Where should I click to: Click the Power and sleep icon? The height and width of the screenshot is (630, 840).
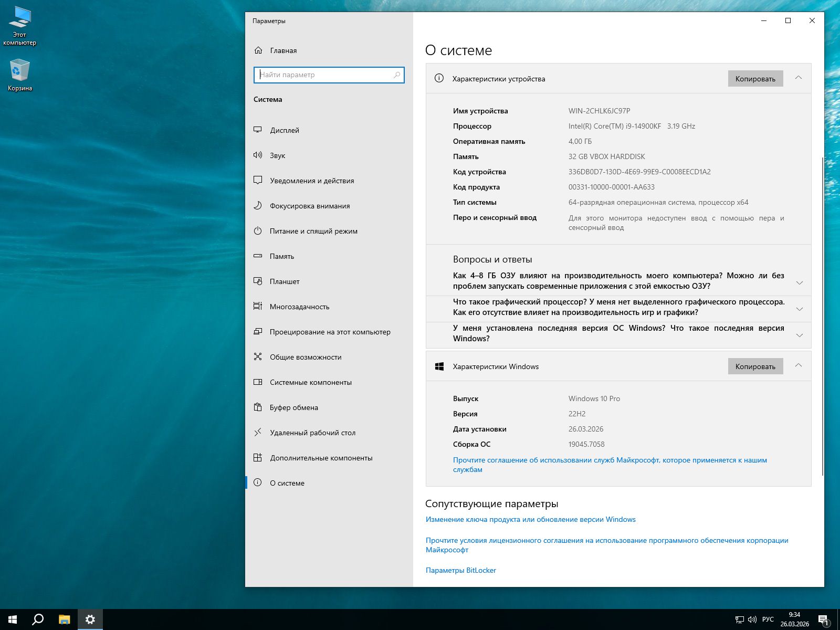(x=258, y=230)
